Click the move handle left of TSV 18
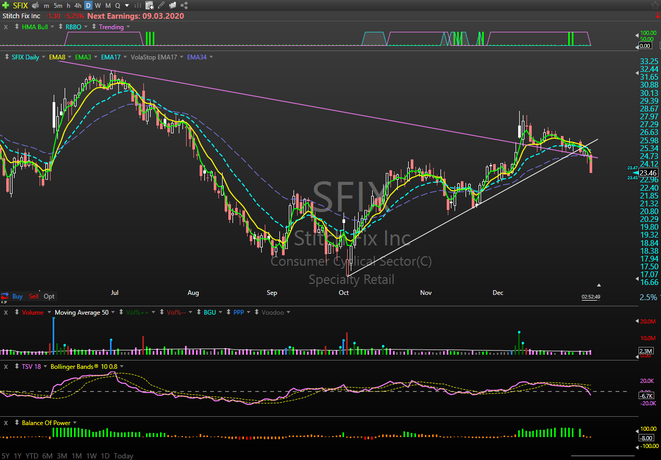The width and height of the screenshot is (661, 460). pyautogui.click(x=16, y=367)
